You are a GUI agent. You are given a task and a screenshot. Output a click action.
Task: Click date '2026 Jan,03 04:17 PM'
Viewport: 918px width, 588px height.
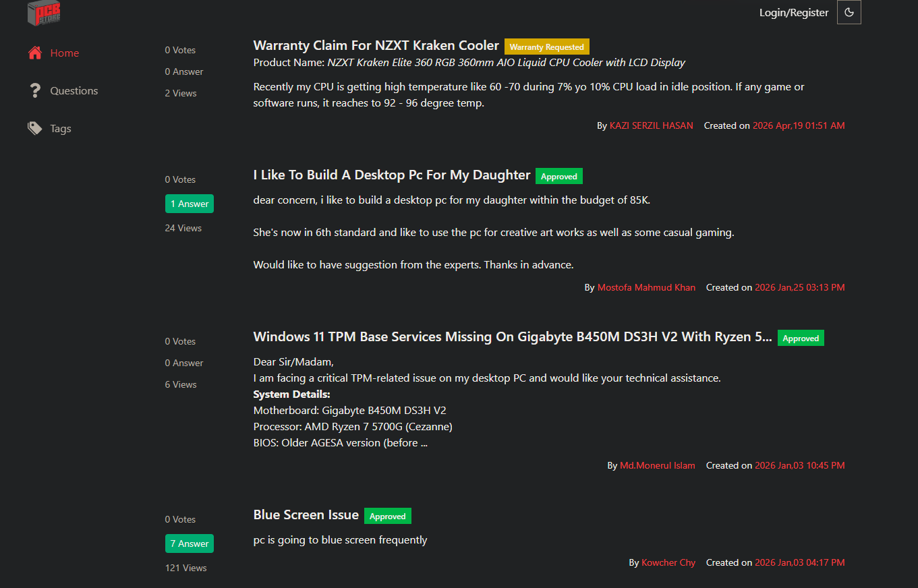coord(800,562)
